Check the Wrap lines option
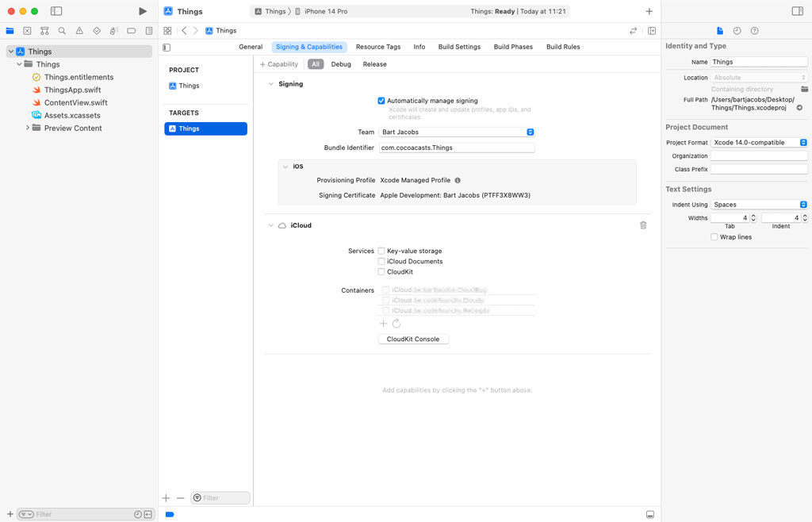 [714, 237]
